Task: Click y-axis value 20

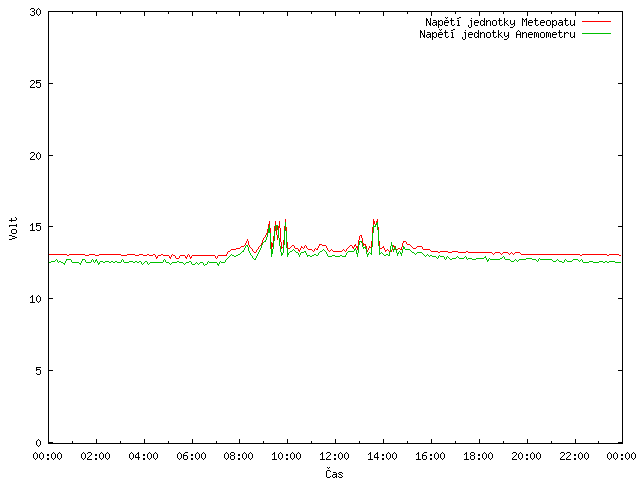Action: [x=36, y=156]
